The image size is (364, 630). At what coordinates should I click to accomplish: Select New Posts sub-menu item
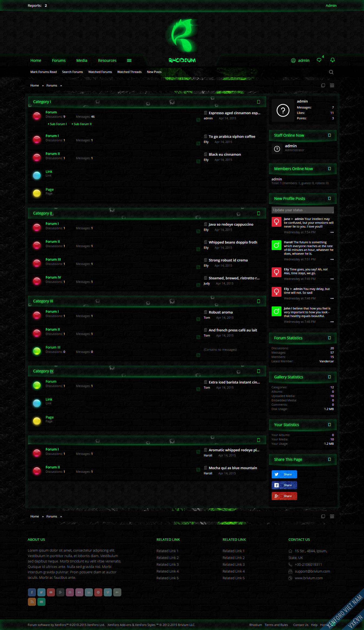tap(154, 72)
